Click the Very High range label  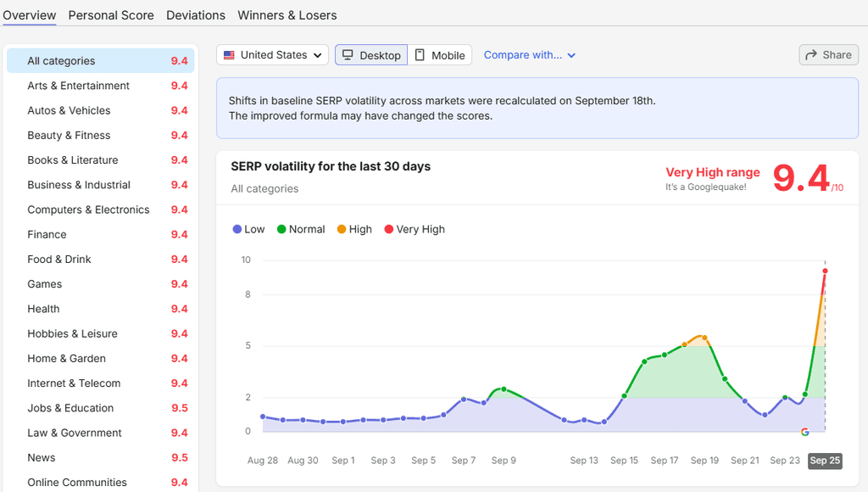[x=712, y=172]
